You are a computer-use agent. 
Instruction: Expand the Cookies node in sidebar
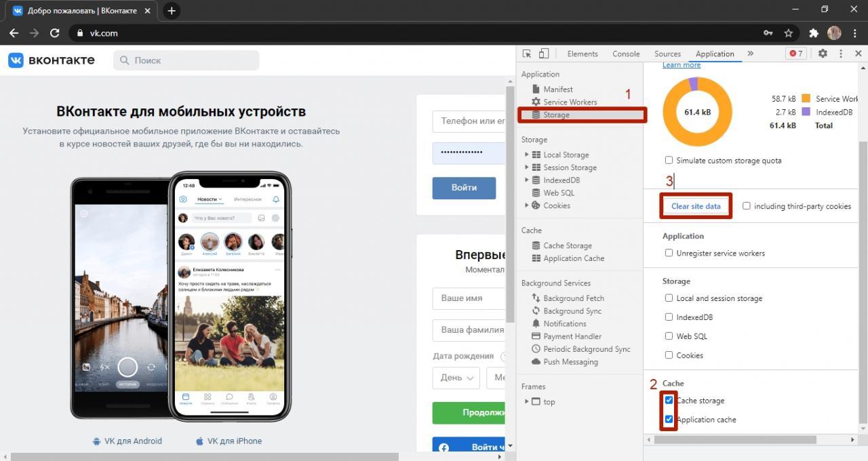coord(527,206)
